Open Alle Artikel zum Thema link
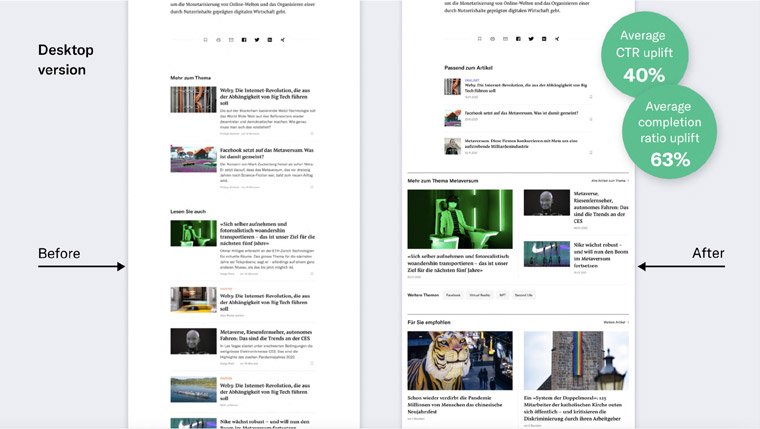The image size is (760, 429). (610, 181)
